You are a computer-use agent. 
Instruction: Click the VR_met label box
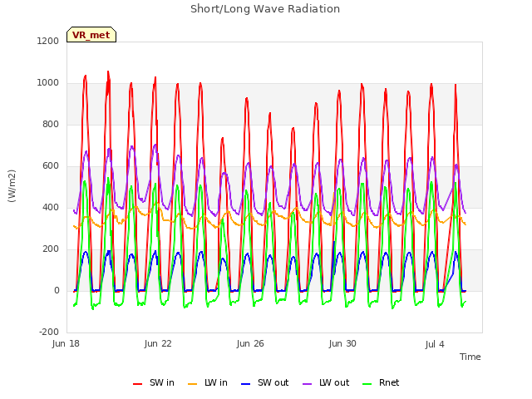tap(91, 35)
